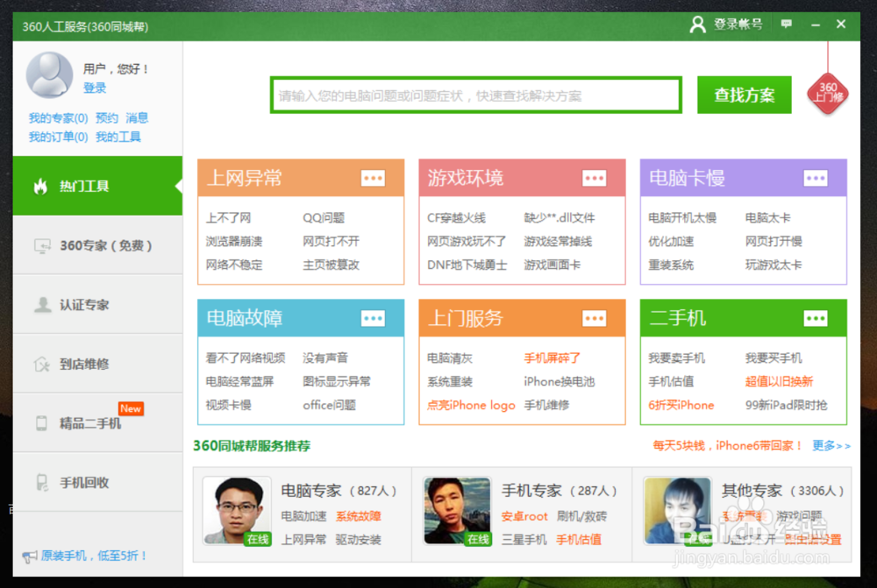Expand more options in 二手机 card

pos(816,319)
